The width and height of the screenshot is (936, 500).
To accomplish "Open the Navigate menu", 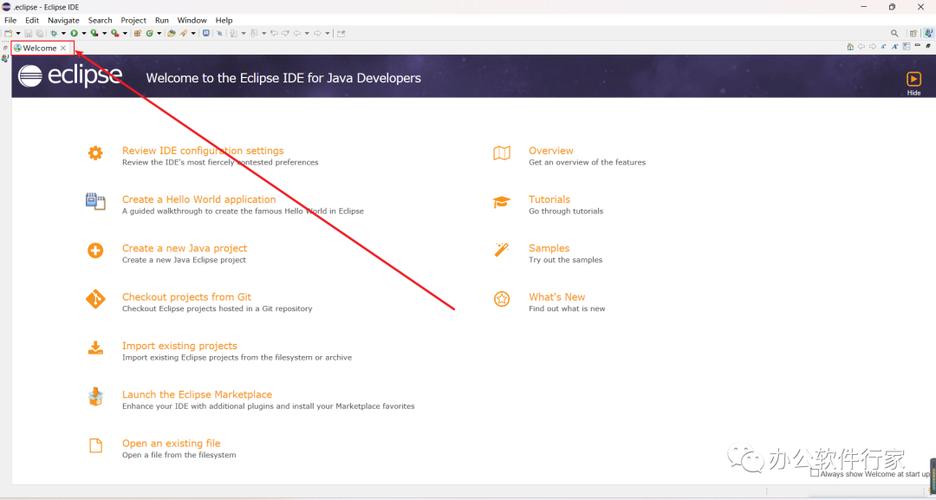I will 63,20.
